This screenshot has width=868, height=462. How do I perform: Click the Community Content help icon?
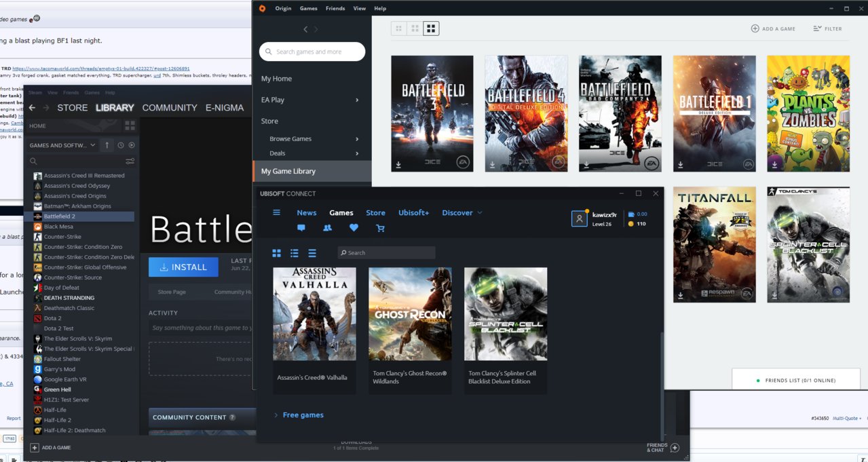coord(232,417)
